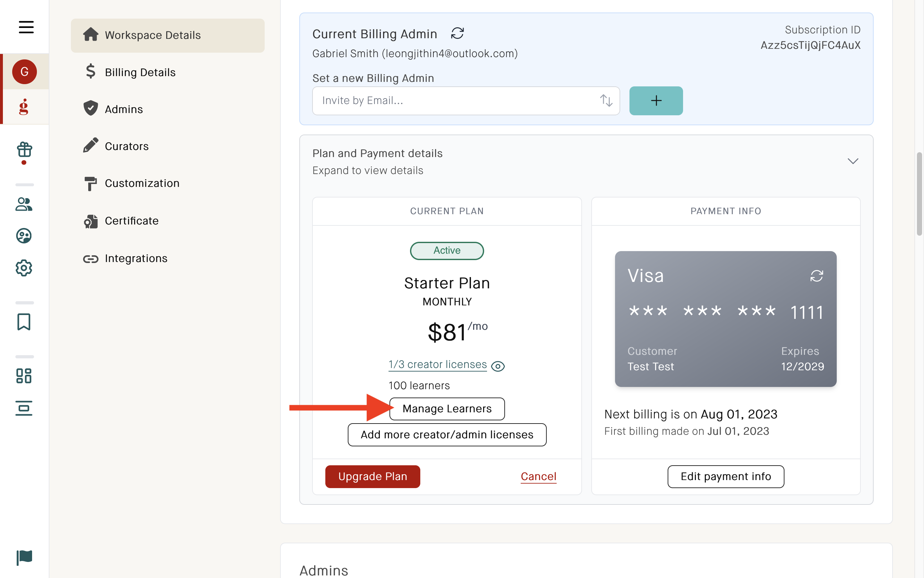
Task: Focus the Invite by Email field
Action: (466, 101)
